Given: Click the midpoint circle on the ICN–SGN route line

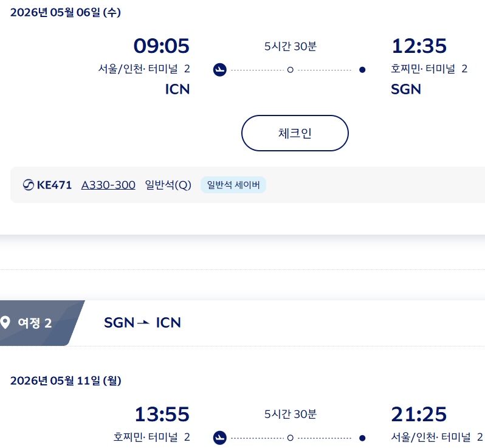Looking at the screenshot, I should point(291,70).
